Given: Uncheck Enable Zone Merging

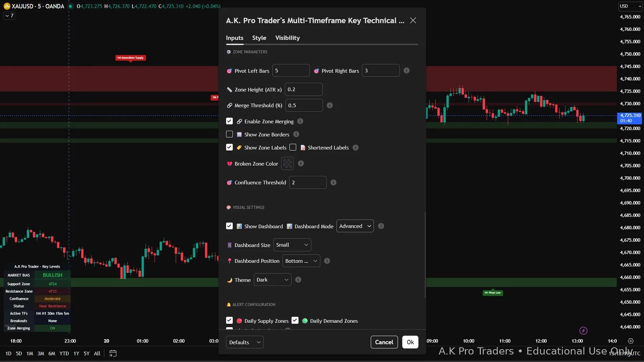Looking at the screenshot, I should coord(229,121).
